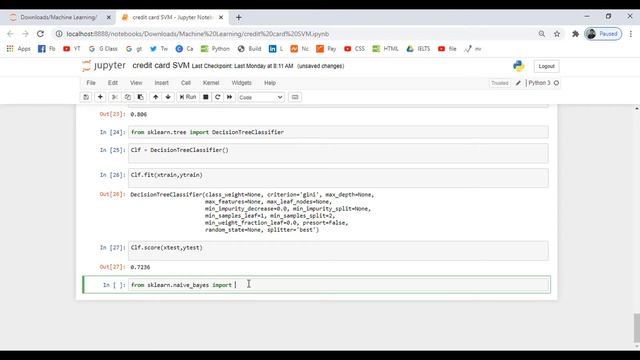
Task: Open the CSS bookmark
Action: click(354, 49)
